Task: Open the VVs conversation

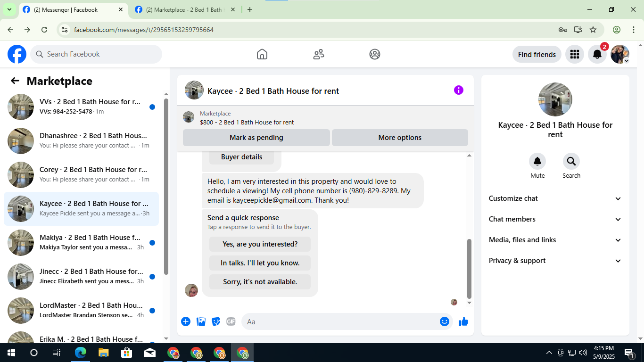Action: (x=81, y=107)
